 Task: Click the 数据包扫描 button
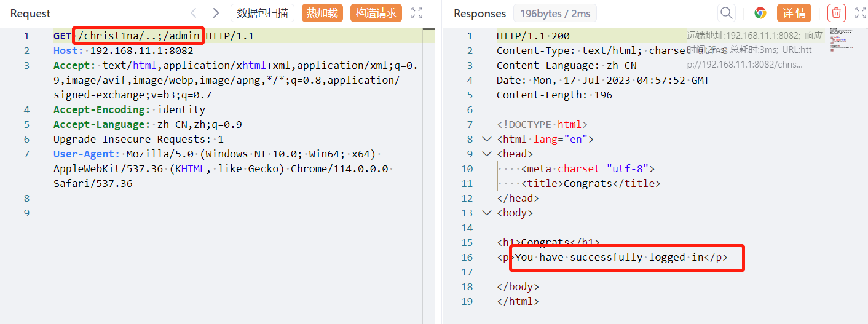point(262,13)
